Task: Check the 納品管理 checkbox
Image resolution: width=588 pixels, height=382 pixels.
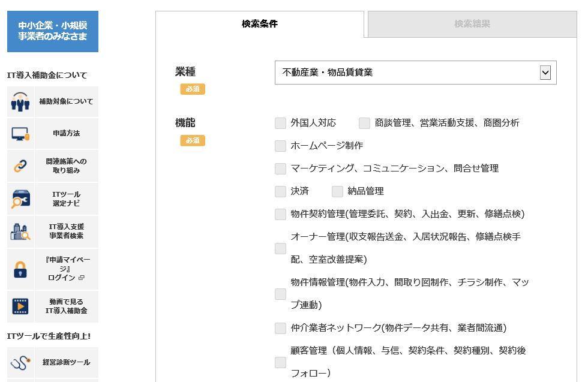Action: point(337,191)
